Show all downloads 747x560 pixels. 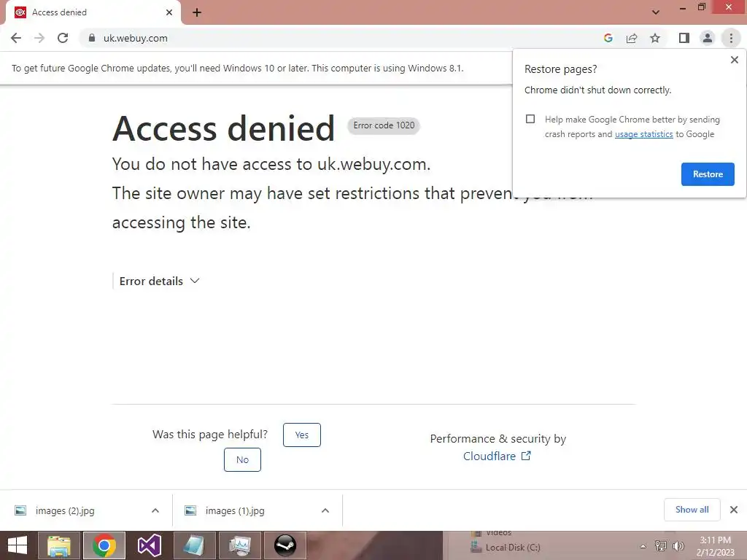pyautogui.click(x=692, y=510)
